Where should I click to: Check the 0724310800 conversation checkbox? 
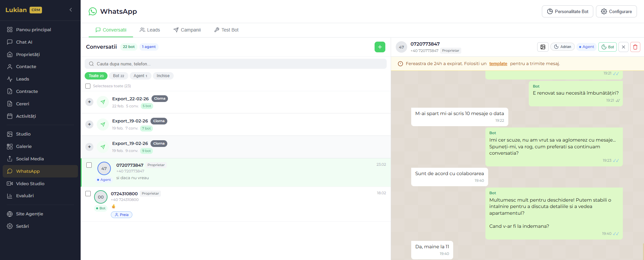[x=88, y=194]
